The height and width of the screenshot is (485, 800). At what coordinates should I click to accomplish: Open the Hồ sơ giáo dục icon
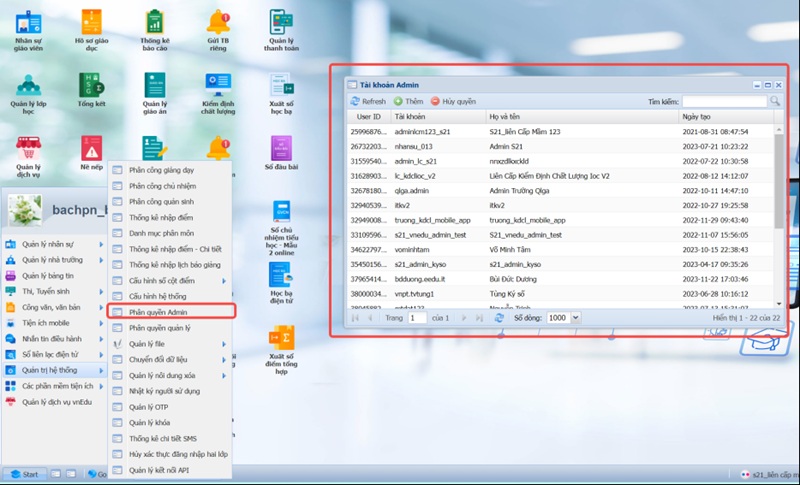pyautogui.click(x=91, y=30)
